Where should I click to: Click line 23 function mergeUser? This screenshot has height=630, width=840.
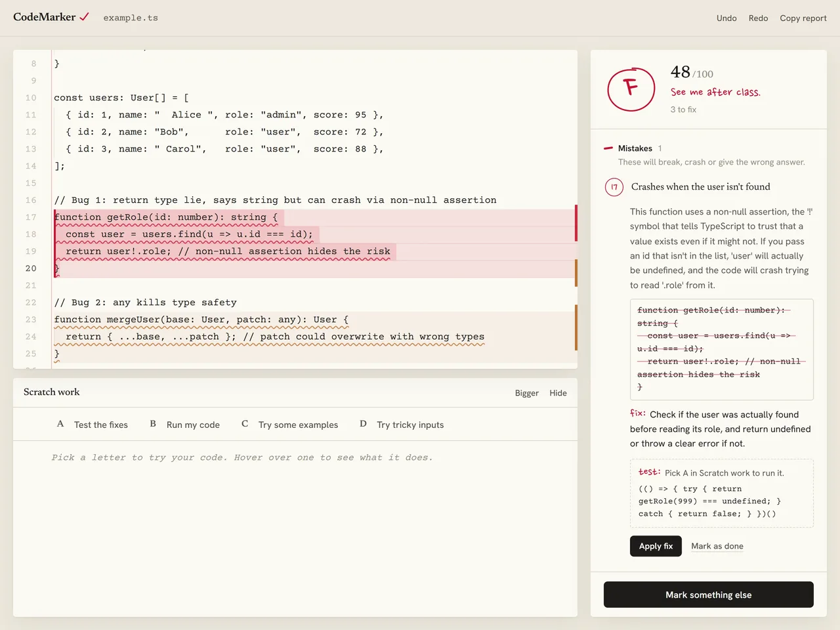pyautogui.click(x=201, y=320)
